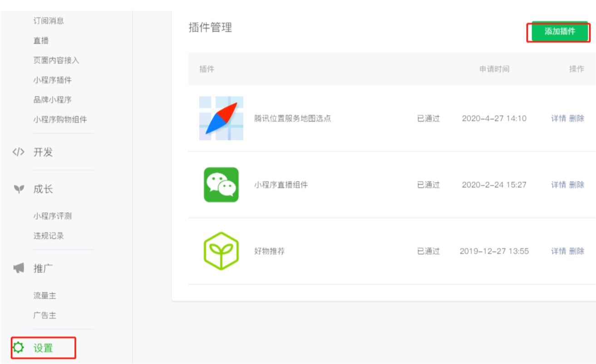Viewport: 596px width, 364px height.
Task: Go to 订阅消息 in sidebar
Action: (49, 20)
